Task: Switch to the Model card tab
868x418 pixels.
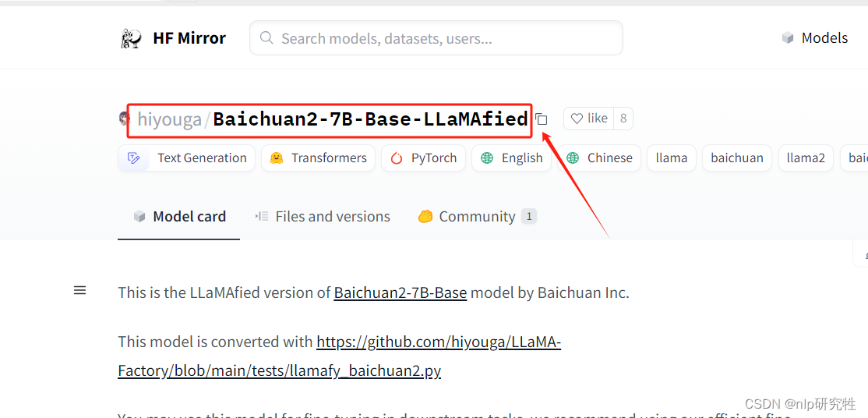Action: pos(178,216)
